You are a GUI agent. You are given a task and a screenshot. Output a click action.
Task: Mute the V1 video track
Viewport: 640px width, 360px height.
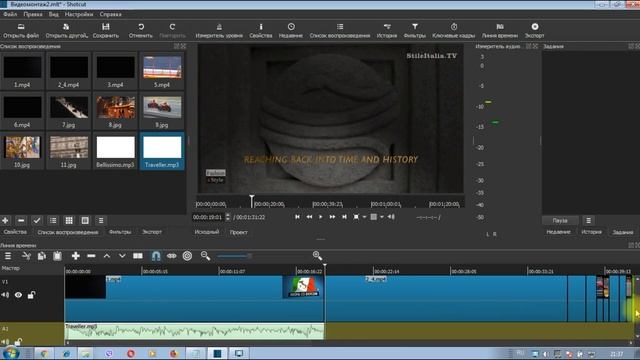[5, 295]
